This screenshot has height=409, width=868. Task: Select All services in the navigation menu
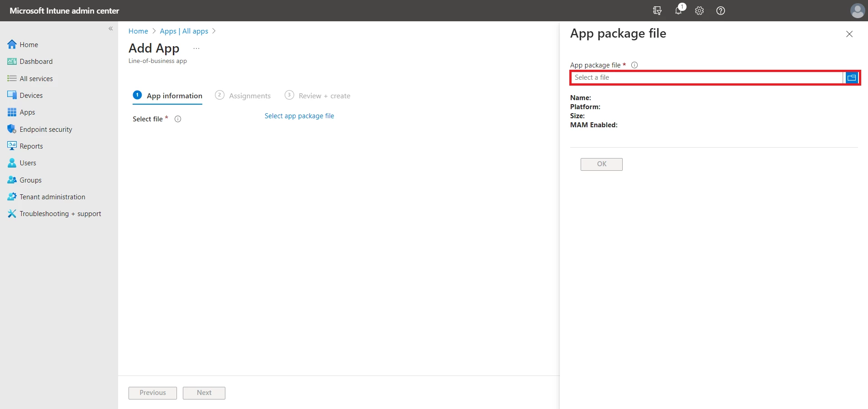pyautogui.click(x=36, y=78)
